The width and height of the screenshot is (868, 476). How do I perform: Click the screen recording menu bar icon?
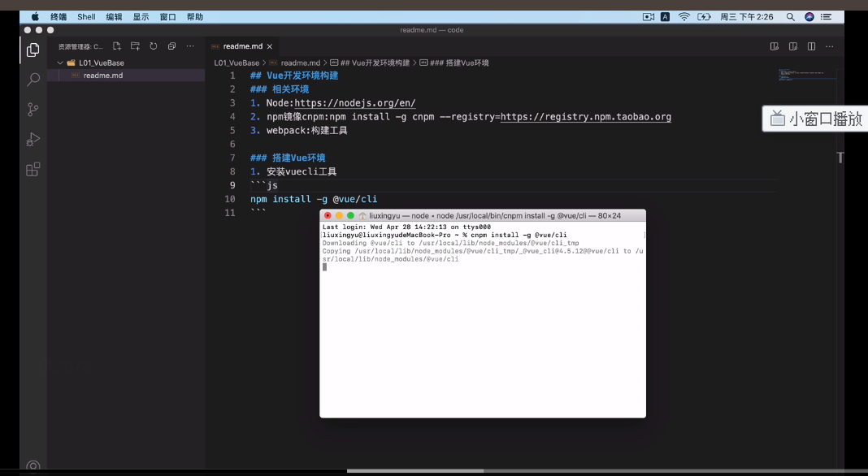649,16
